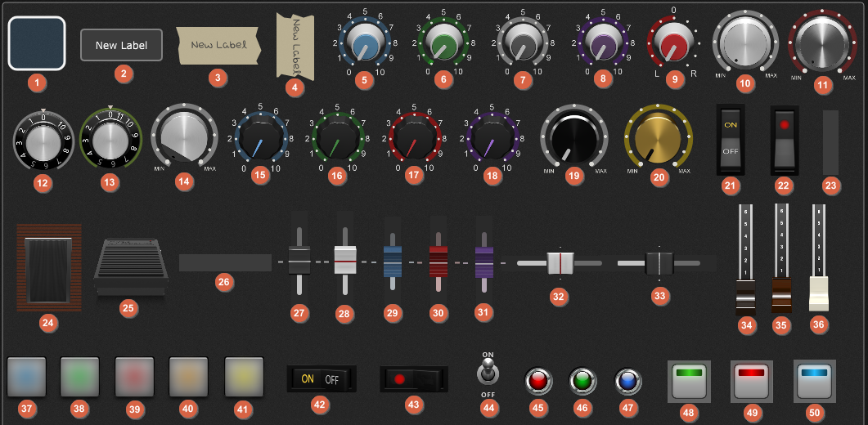Select the numbered fader with black cap

[x=745, y=258]
